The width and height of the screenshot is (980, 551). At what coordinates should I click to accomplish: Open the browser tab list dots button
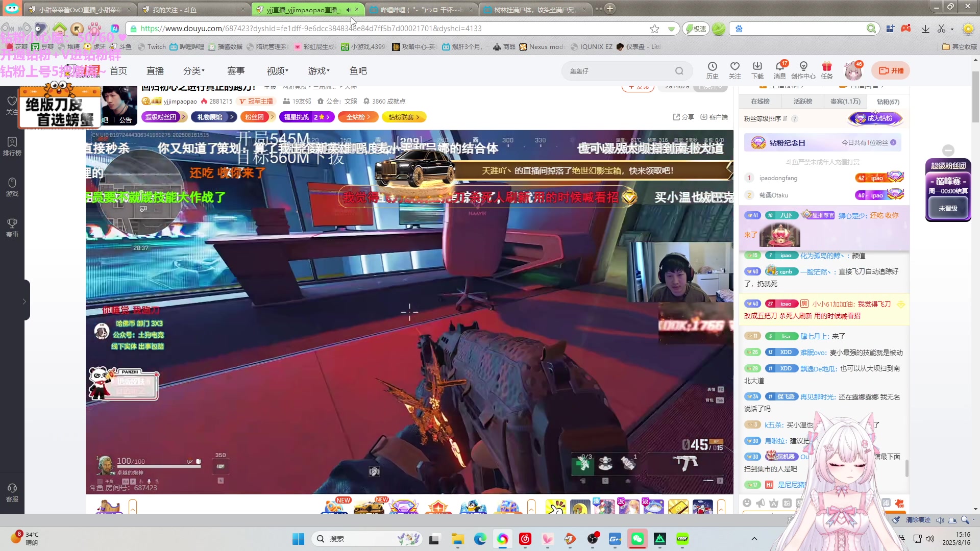click(598, 9)
